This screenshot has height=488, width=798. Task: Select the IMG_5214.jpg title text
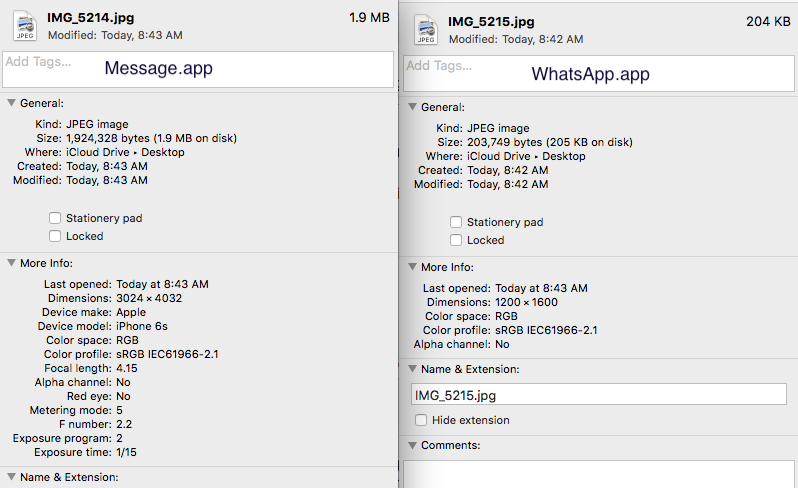coord(91,18)
